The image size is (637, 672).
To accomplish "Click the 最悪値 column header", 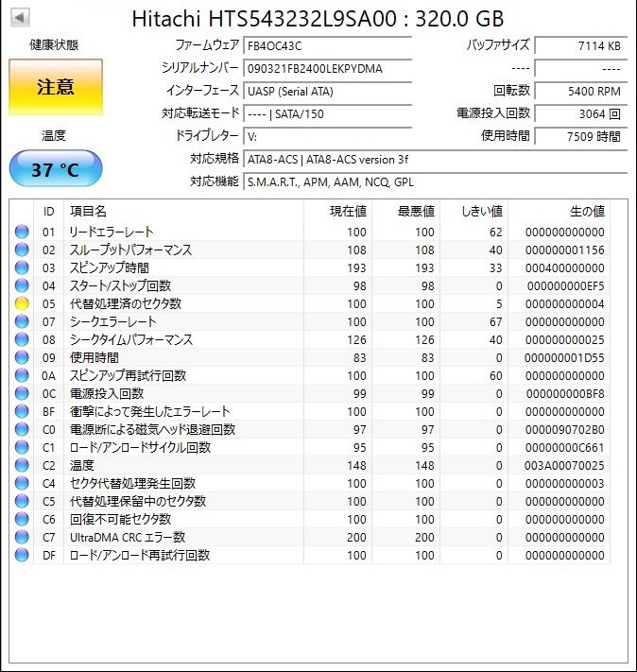I will click(406, 212).
